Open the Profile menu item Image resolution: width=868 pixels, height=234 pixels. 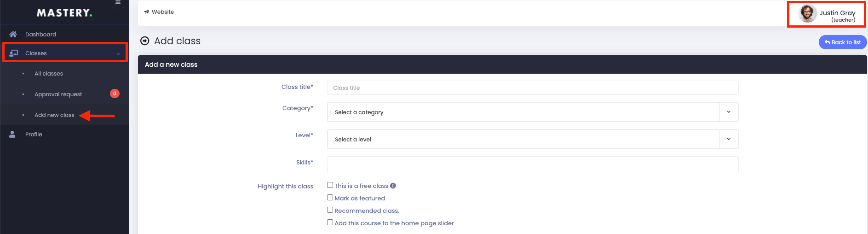[x=64, y=134]
